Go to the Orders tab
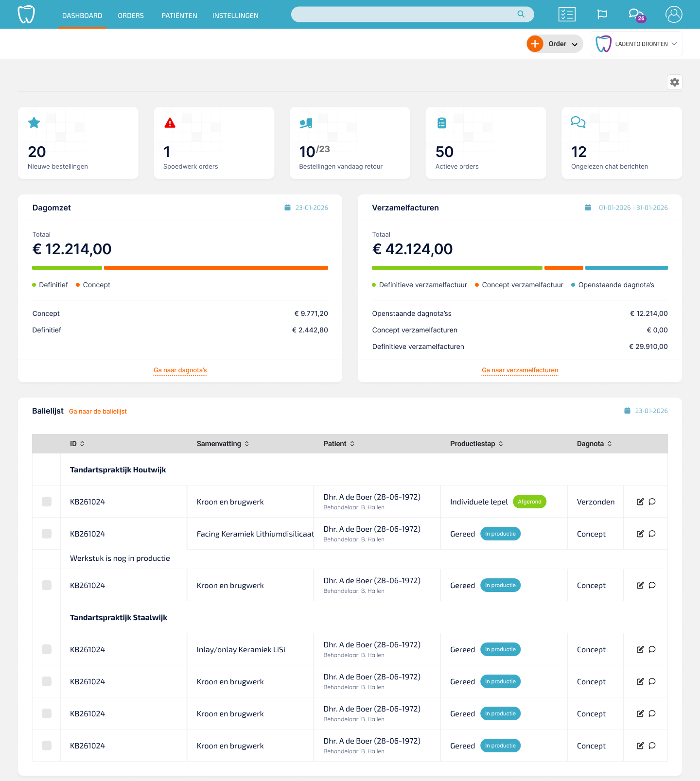The width and height of the screenshot is (700, 781). pyautogui.click(x=131, y=16)
